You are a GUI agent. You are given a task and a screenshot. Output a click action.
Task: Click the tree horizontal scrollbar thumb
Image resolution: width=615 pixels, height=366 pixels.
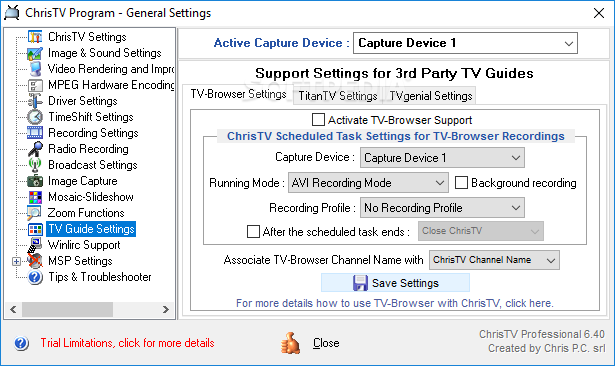(x=67, y=310)
